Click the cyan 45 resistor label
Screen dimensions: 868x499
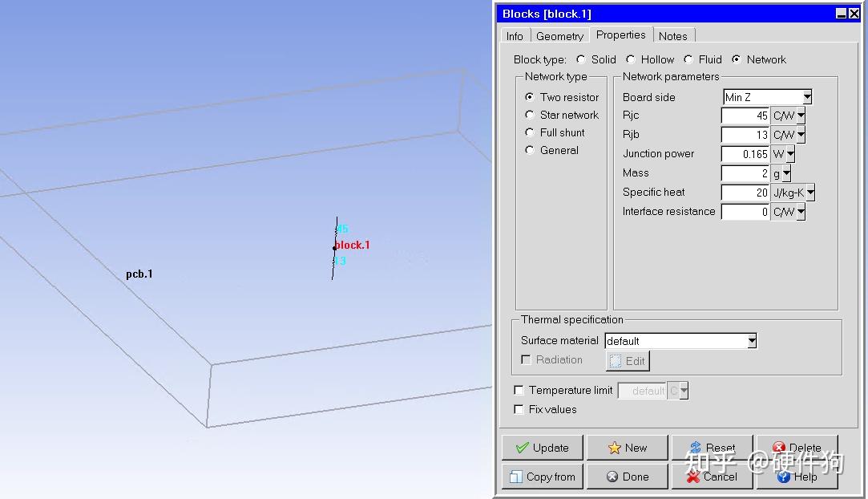pyautogui.click(x=342, y=229)
